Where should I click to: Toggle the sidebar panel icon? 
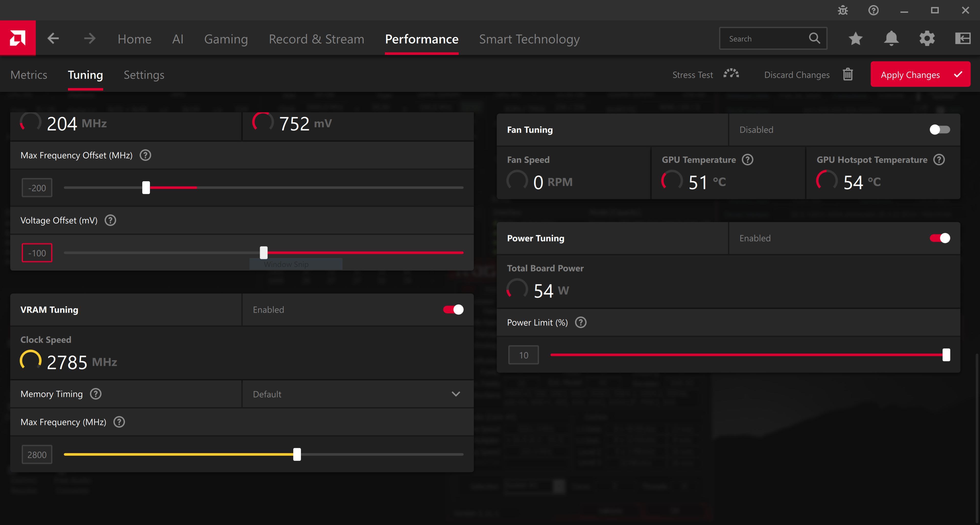(x=962, y=38)
